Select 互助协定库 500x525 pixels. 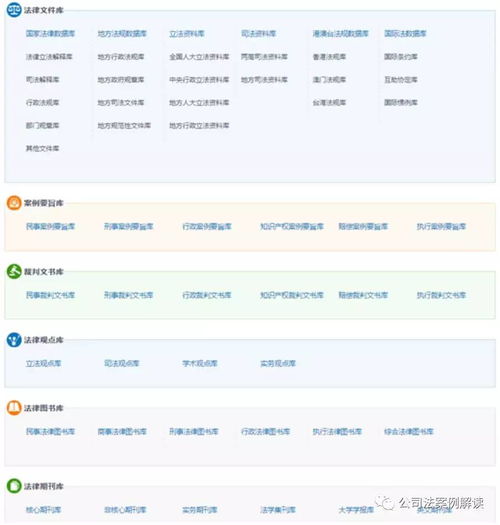pos(401,79)
